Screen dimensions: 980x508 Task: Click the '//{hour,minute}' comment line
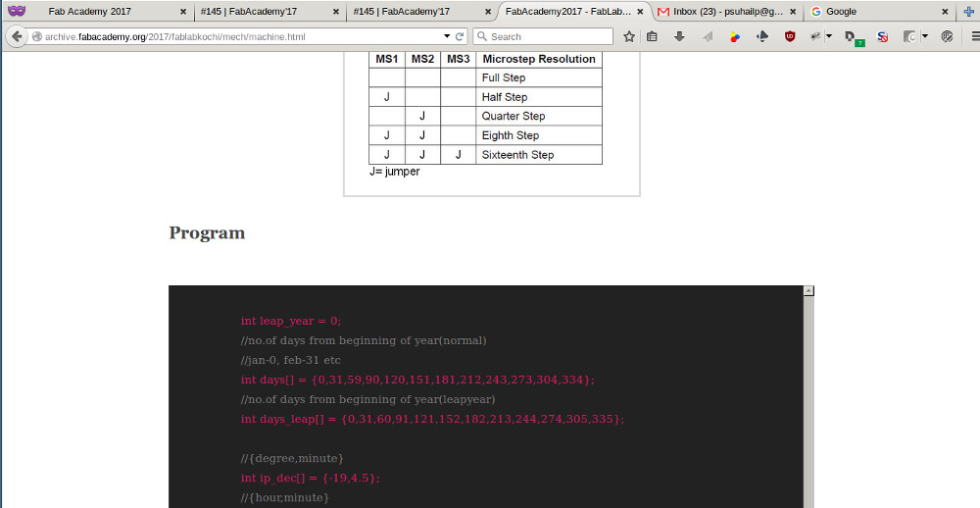tap(284, 498)
